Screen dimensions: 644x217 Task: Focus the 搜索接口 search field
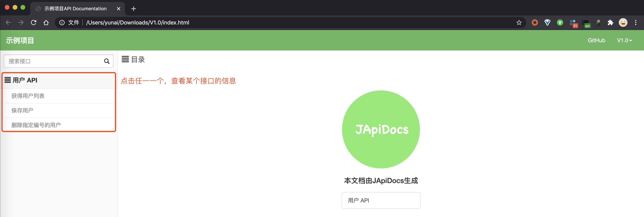(54, 61)
